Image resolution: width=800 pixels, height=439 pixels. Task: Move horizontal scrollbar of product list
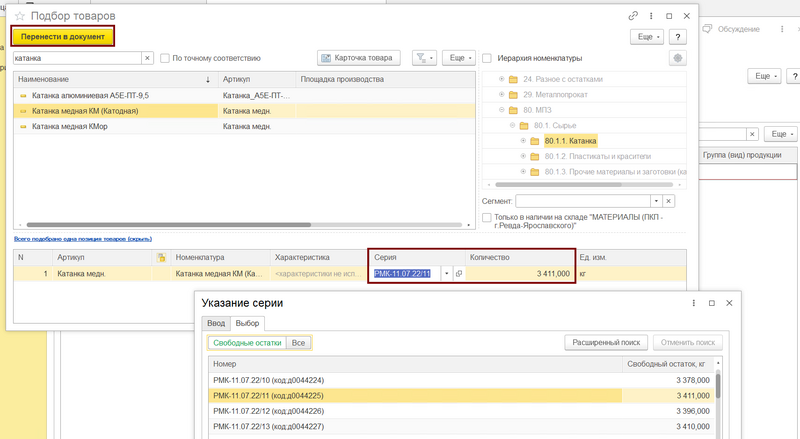[168, 225]
